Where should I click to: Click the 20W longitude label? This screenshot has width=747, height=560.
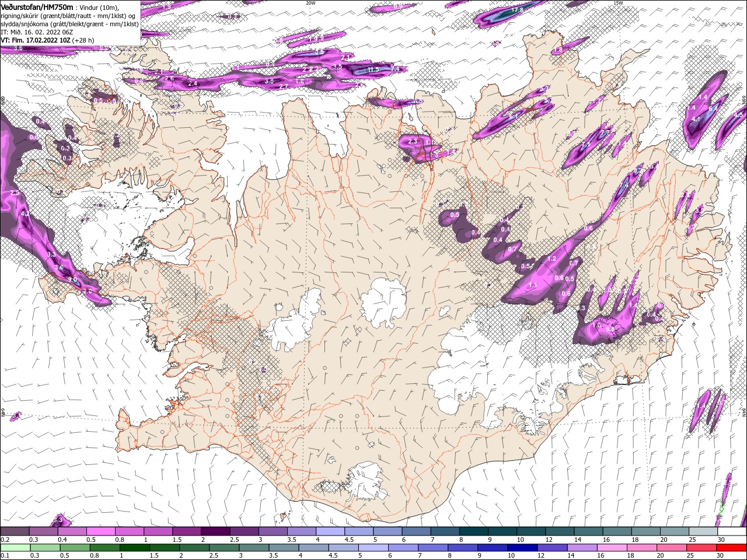[310, 3]
